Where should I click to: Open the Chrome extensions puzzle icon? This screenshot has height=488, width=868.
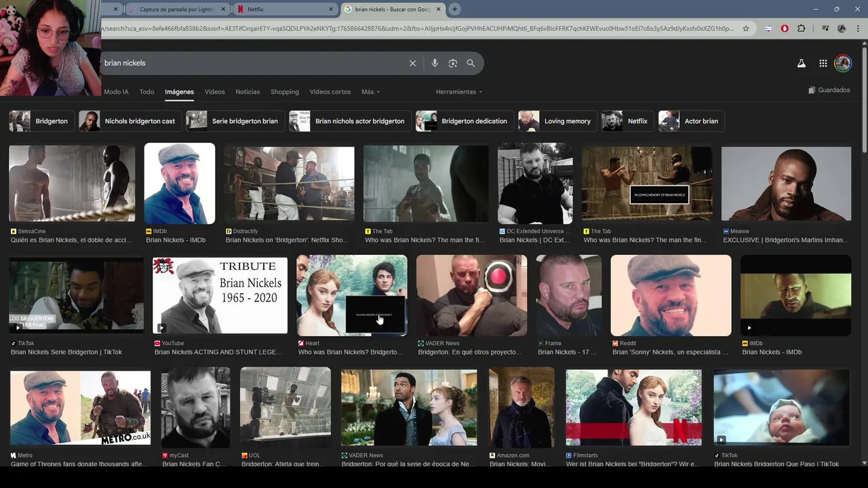(x=802, y=28)
